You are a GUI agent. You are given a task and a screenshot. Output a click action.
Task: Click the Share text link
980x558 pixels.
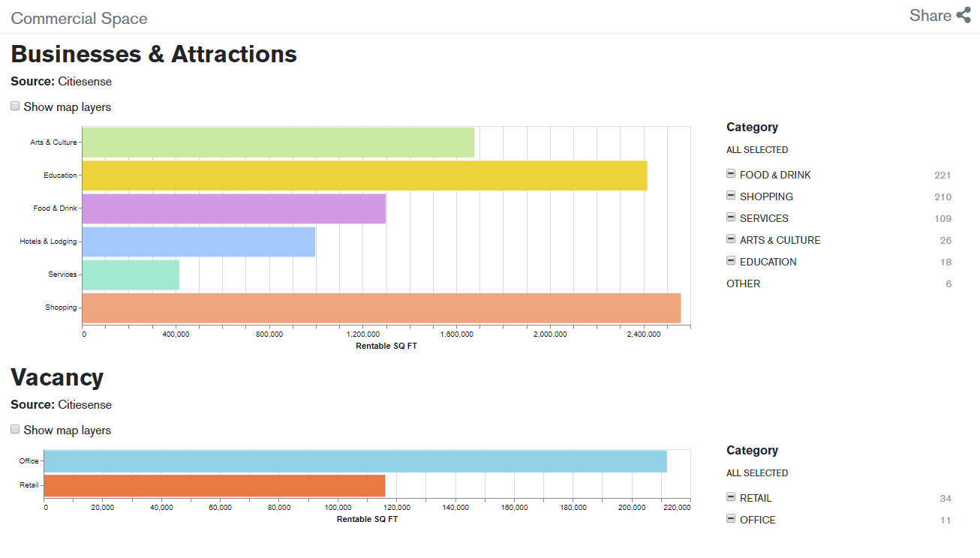[x=930, y=16]
